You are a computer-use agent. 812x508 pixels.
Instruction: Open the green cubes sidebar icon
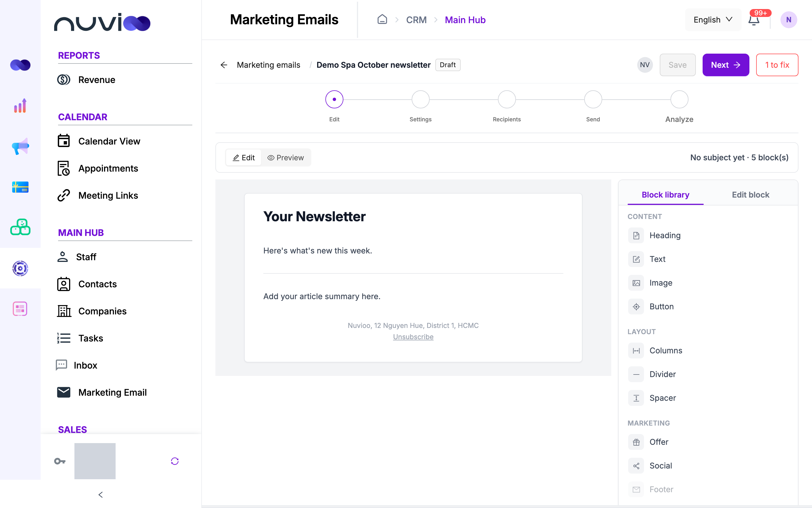pyautogui.click(x=20, y=227)
